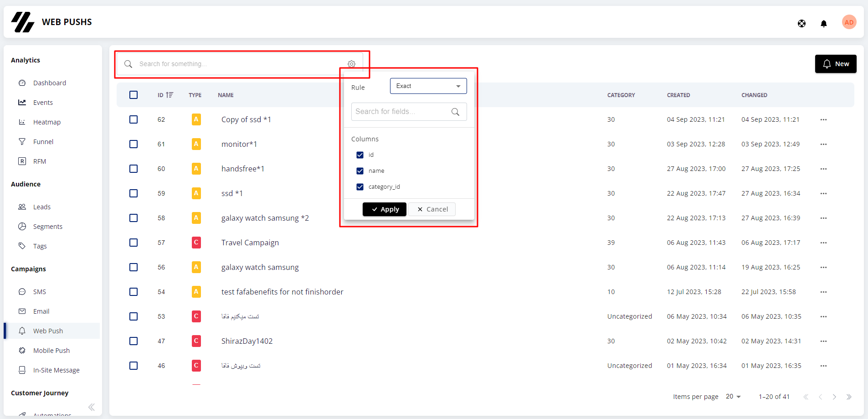The image size is (868, 419).
Task: Focus the Search for something input
Action: click(240, 64)
